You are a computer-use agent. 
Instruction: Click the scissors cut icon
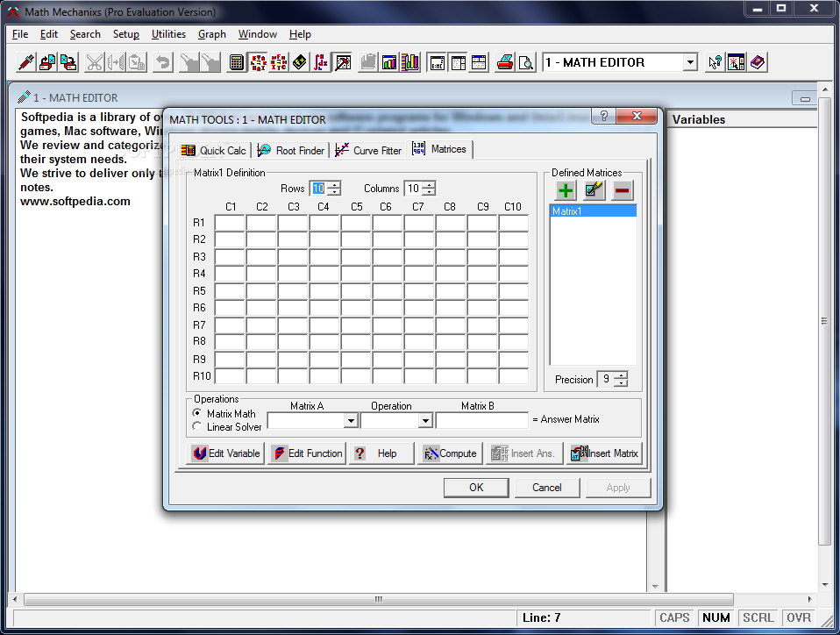[x=95, y=62]
